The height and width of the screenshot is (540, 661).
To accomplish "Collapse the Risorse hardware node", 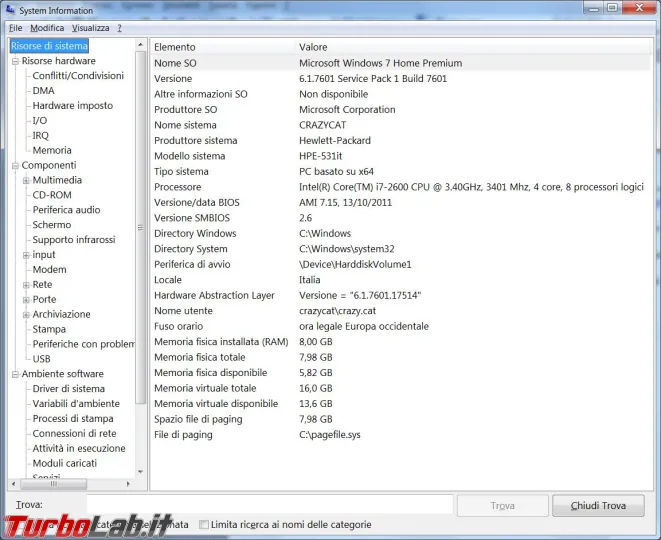I will pos(16,61).
